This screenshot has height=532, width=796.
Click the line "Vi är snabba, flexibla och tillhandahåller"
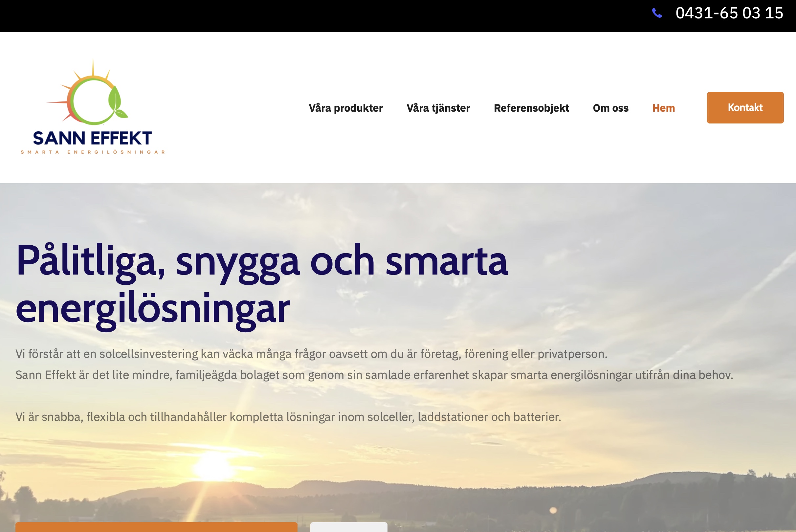pyautogui.click(x=288, y=417)
